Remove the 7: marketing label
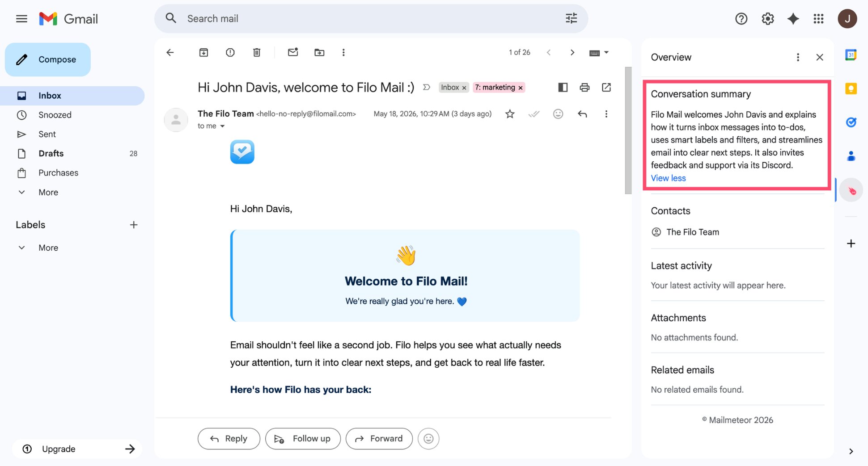The image size is (868, 466). (521, 88)
